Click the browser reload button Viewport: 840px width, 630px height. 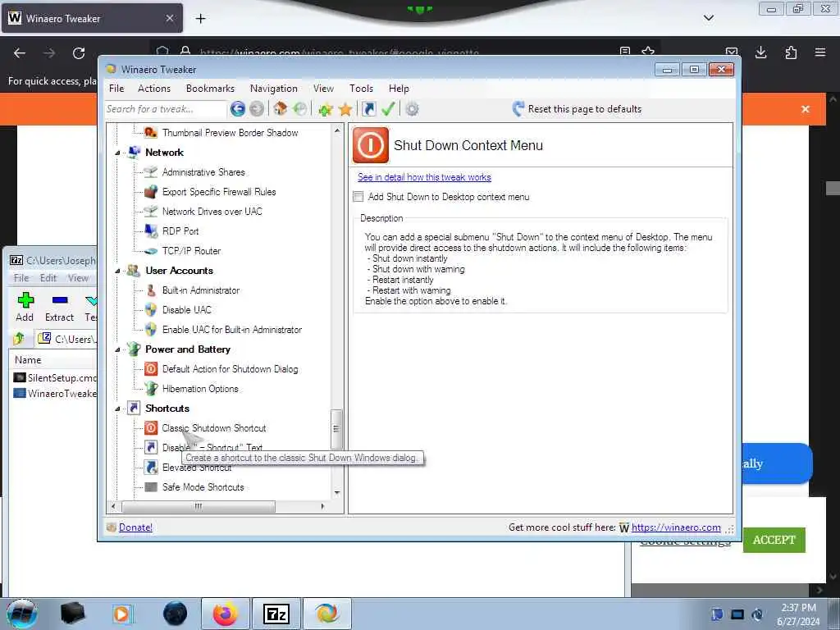[79, 53]
